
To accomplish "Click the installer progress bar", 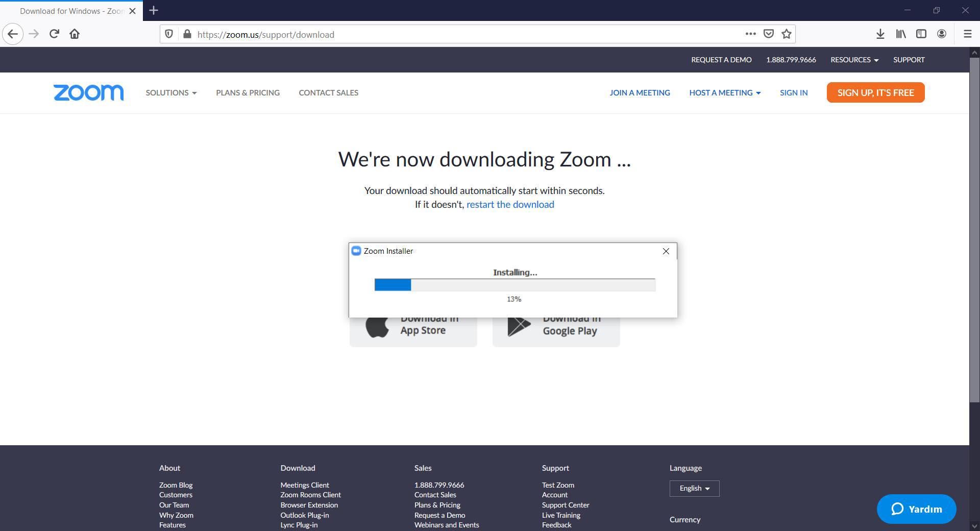I will pyautogui.click(x=515, y=285).
